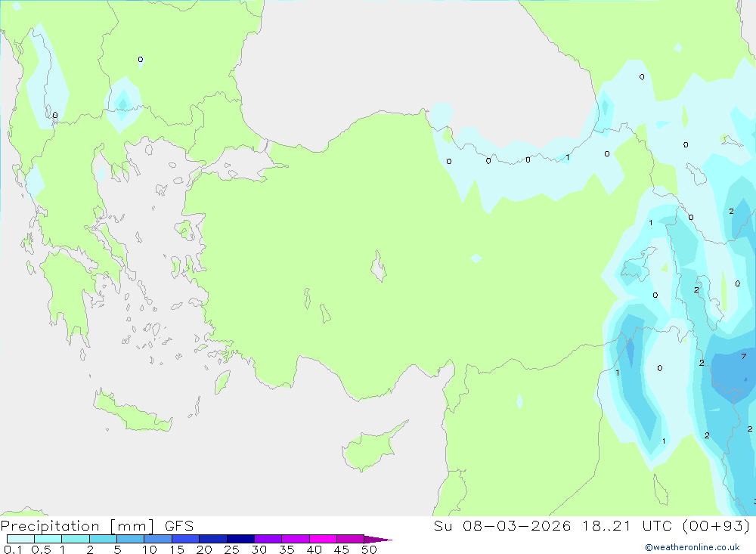Click the '[mm]' unit label
The width and height of the screenshot is (756, 554).
tap(132, 526)
